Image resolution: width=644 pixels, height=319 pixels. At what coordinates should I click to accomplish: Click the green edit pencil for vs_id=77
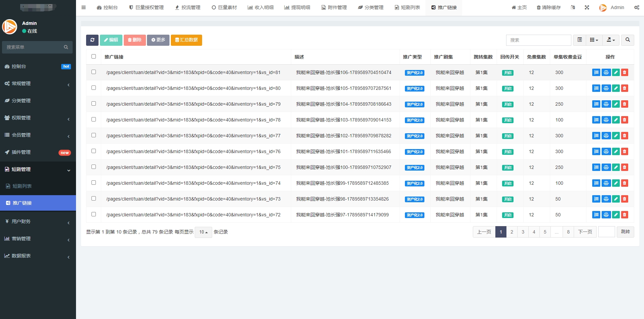click(x=616, y=136)
